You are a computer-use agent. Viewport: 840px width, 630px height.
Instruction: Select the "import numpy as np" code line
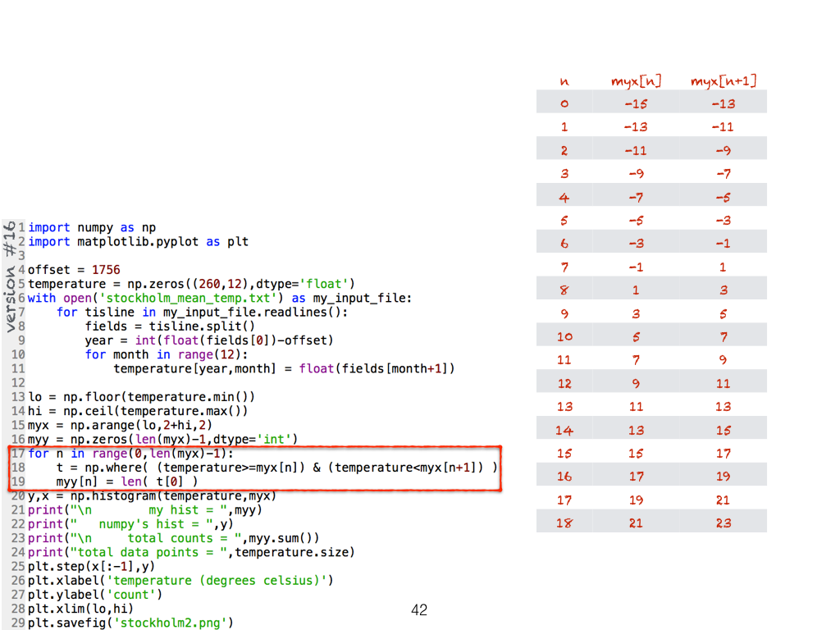[92, 227]
